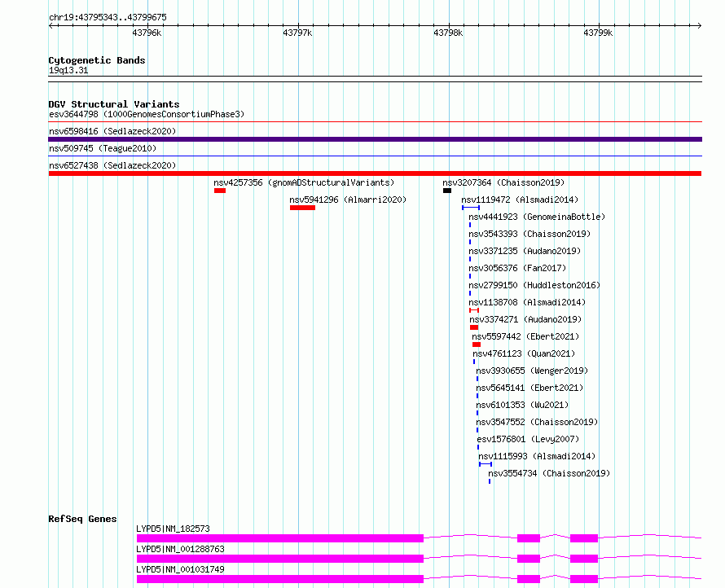Click the 43799k ruler tick label
Screen dimensions: 725x588
[x=598, y=33]
